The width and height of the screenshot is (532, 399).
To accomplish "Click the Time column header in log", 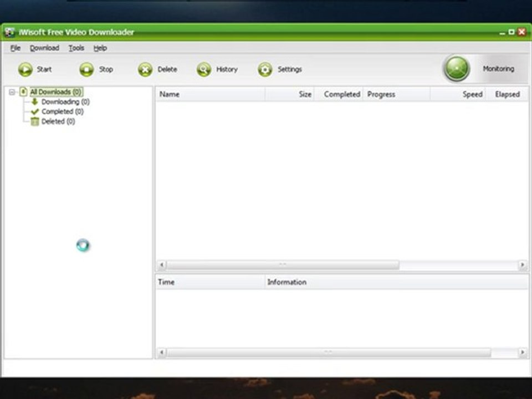I will tap(211, 282).
